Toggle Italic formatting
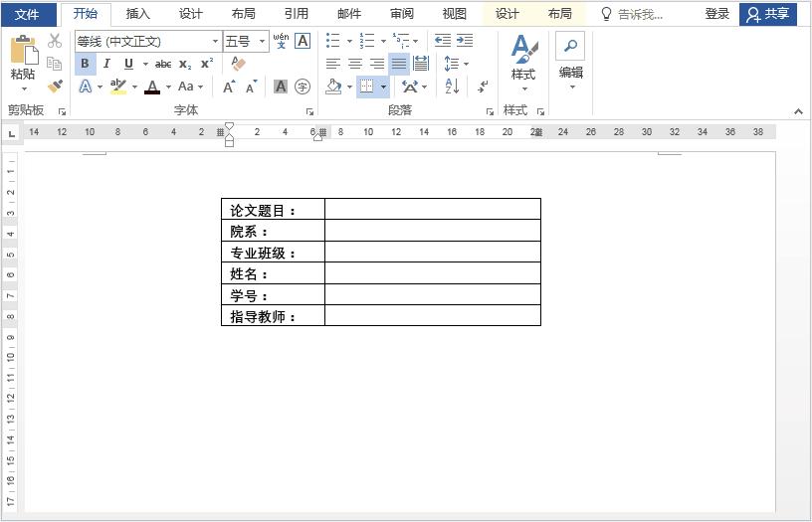This screenshot has width=812, height=522. [106, 64]
